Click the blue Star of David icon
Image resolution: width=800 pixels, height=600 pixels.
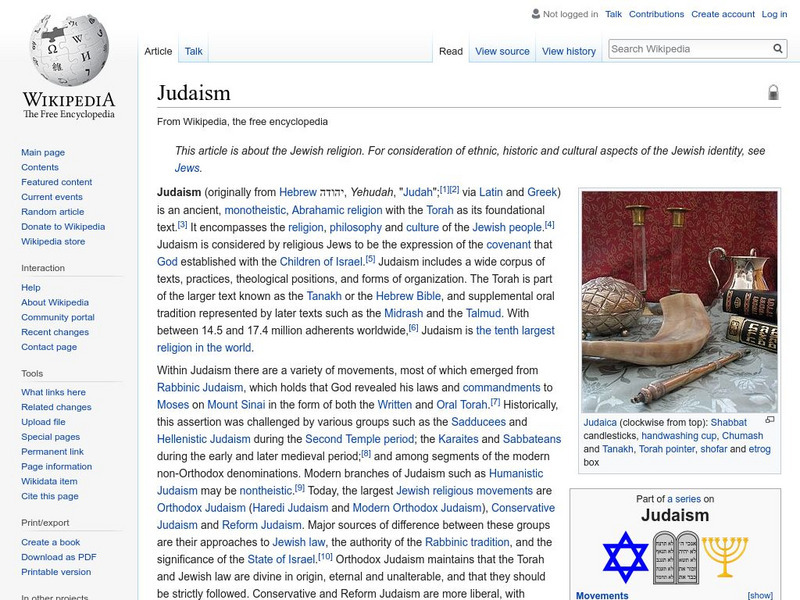(626, 557)
